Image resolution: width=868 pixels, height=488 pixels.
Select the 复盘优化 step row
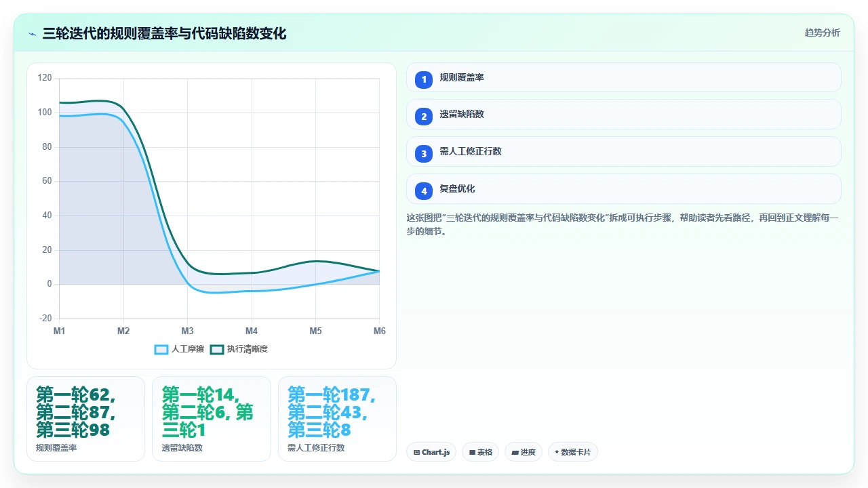[623, 189]
